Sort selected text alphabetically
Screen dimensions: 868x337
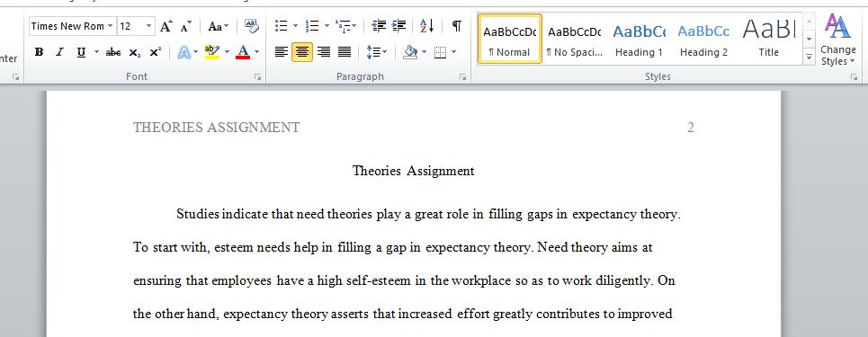point(426,25)
